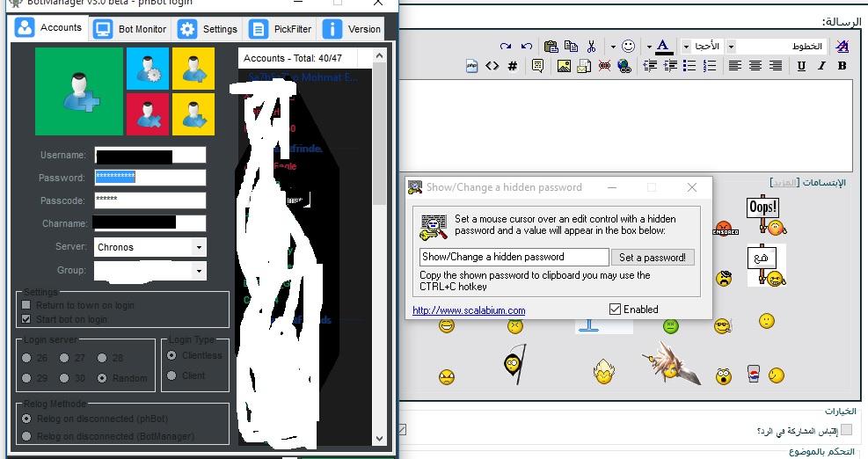Click the Password field
868x459 pixels.
(150, 177)
